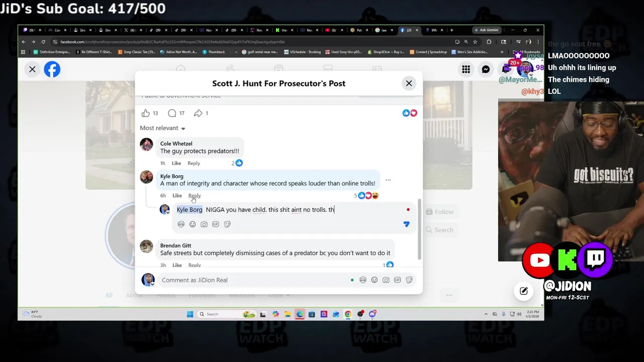This screenshot has height=362, width=644.
Task: Open emoji picker in reply box
Action: click(192, 224)
